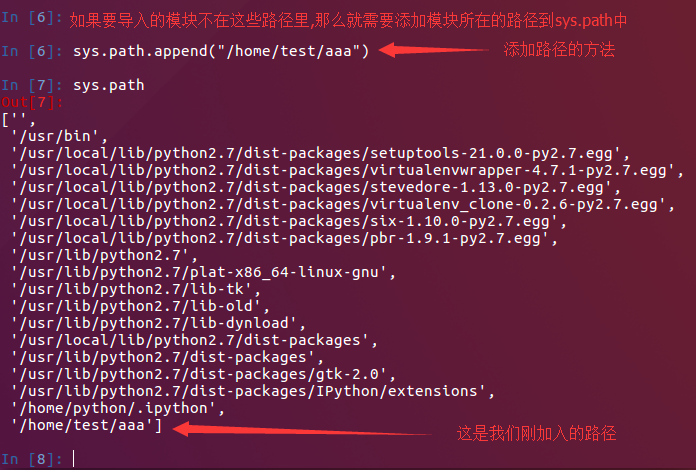Click the red arrow beside sys.path.append
The image size is (696, 470).
433,50
